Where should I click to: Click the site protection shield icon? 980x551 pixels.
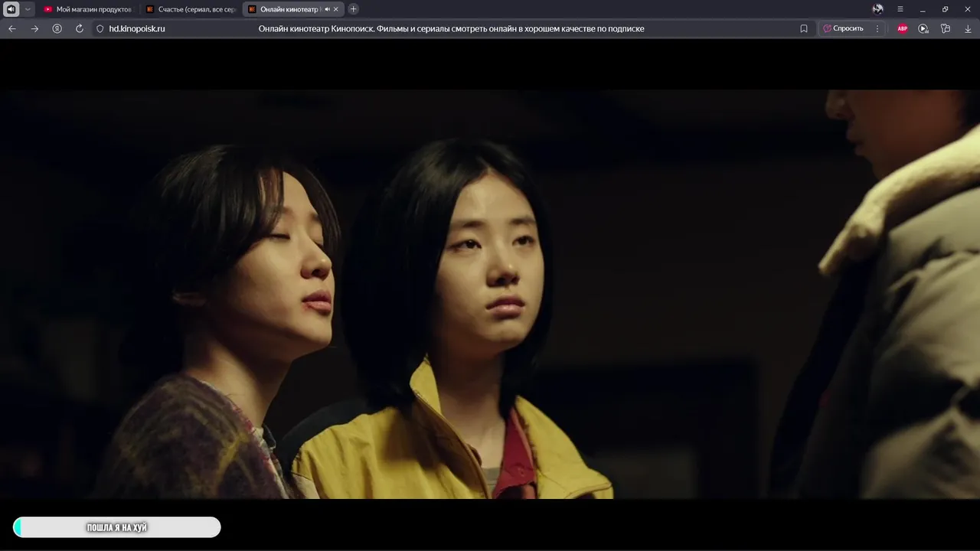point(100,28)
